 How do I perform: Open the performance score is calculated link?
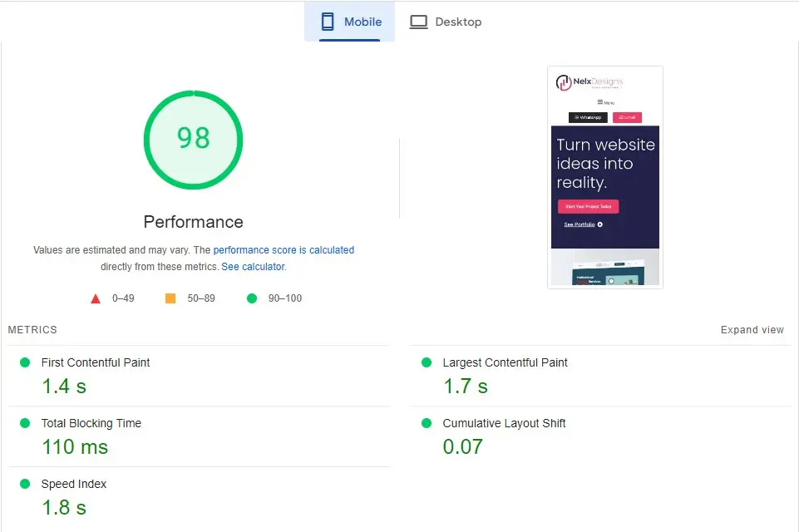click(x=283, y=250)
